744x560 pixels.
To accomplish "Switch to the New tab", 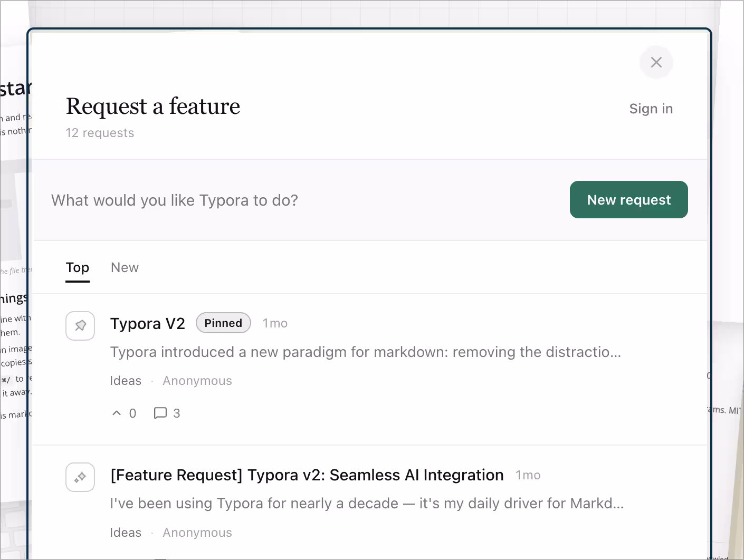I will click(125, 268).
